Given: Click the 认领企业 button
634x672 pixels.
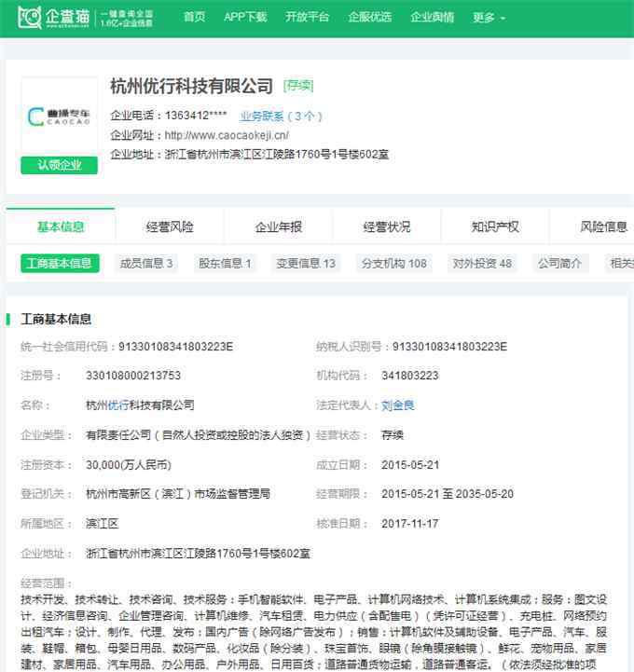Looking at the screenshot, I should (59, 165).
